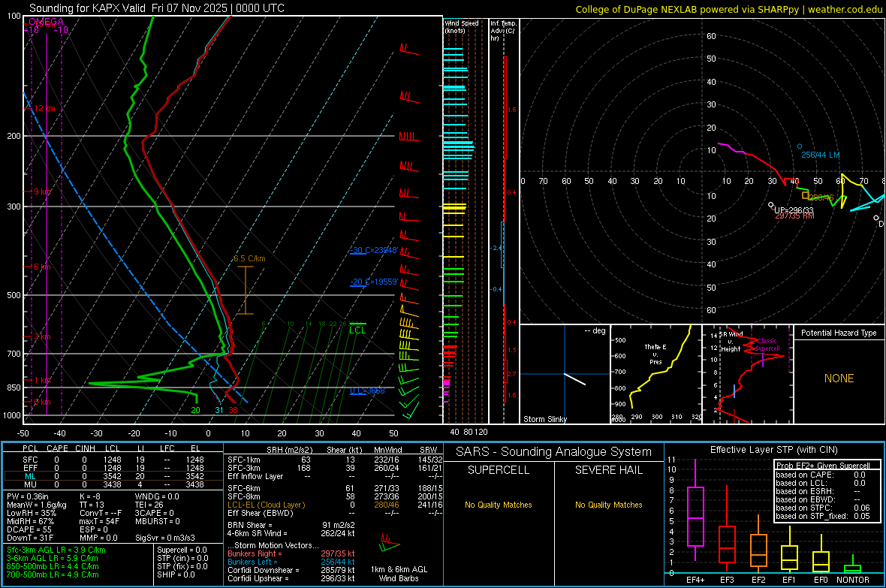Viewport: 886px width, 588px height.
Task: Click the LCL=3668' label
Action: pyautogui.click(x=368, y=390)
